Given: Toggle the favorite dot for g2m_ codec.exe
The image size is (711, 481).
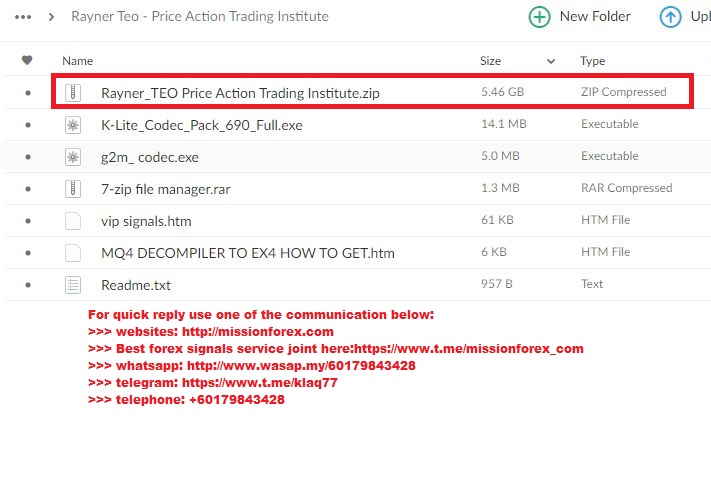Looking at the screenshot, I should coord(28,157).
